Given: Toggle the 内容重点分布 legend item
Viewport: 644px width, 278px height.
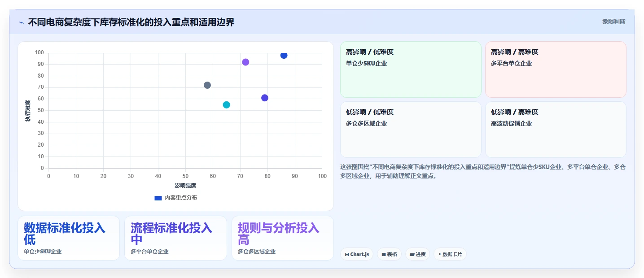Looking at the screenshot, I should pyautogui.click(x=175, y=198).
